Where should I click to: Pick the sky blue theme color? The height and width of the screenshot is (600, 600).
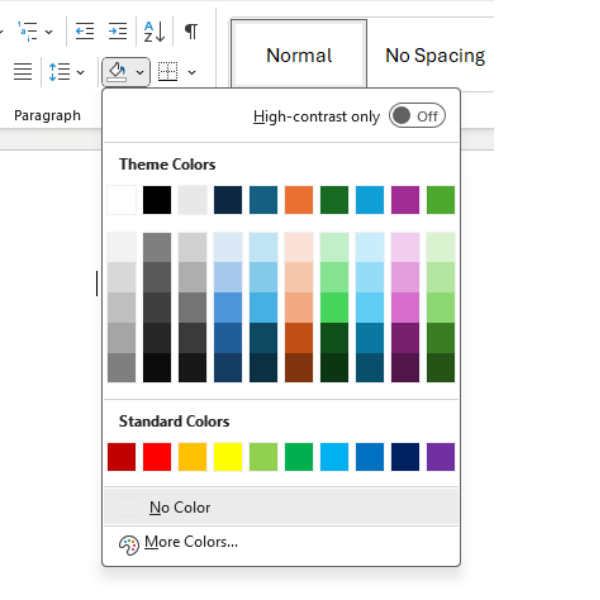pyautogui.click(x=370, y=200)
